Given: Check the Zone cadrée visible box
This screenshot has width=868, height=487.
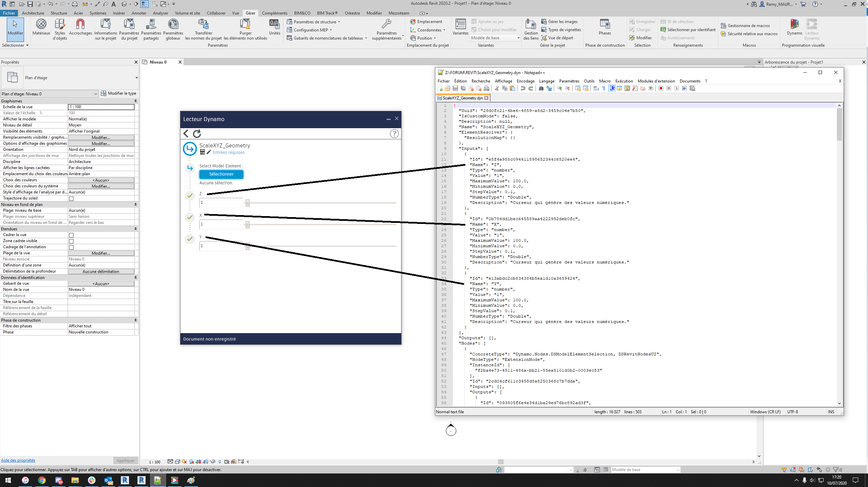Looking at the screenshot, I should click(71, 241).
